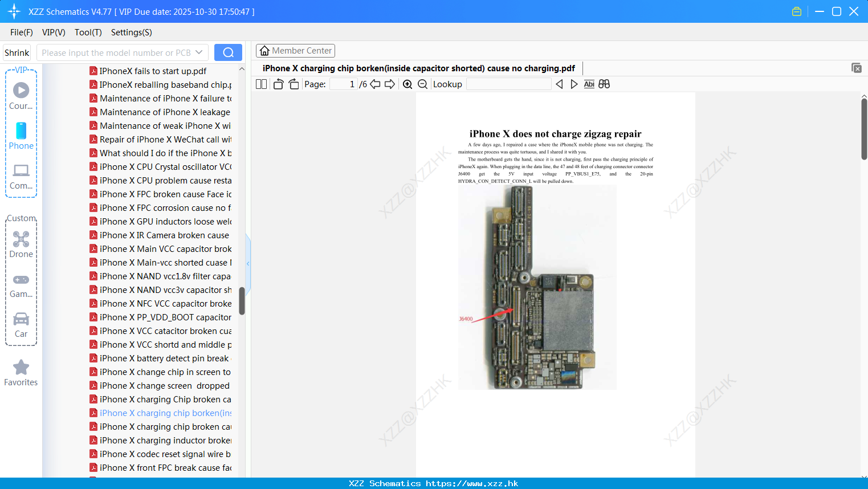This screenshot has height=489, width=868.
Task: Open 'iPhone X IR Camera broken cause' file
Action: [160, 235]
